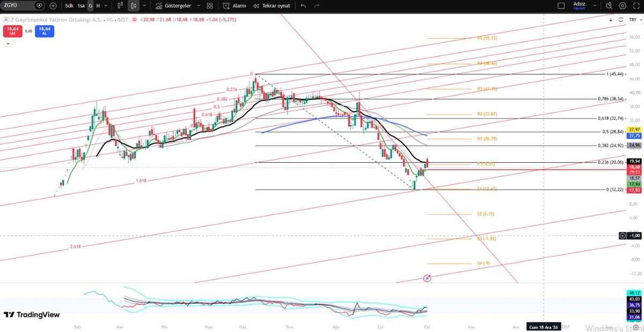Click the red SAT sell button

click(12, 31)
